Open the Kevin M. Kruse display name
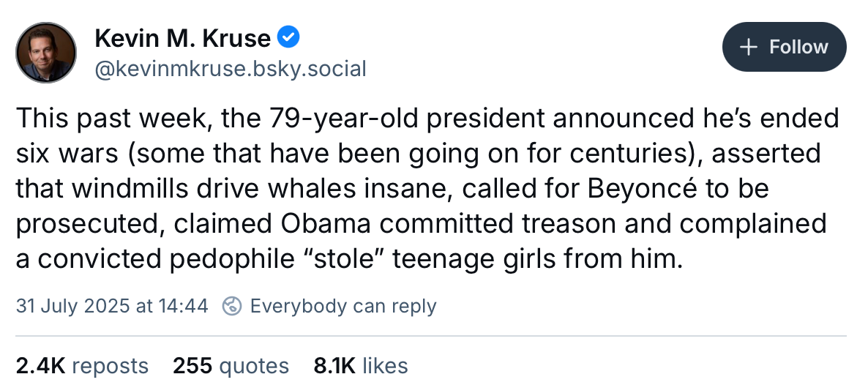 pos(183,37)
